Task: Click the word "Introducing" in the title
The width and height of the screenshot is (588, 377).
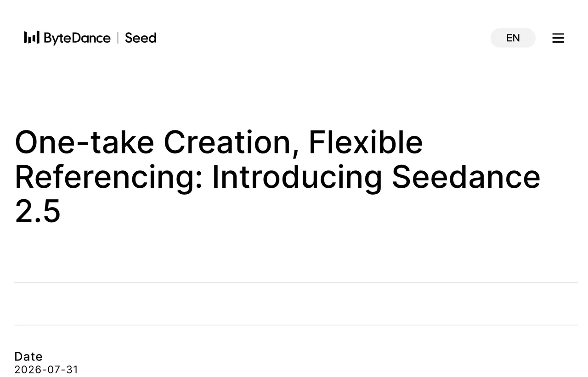Action: click(297, 178)
